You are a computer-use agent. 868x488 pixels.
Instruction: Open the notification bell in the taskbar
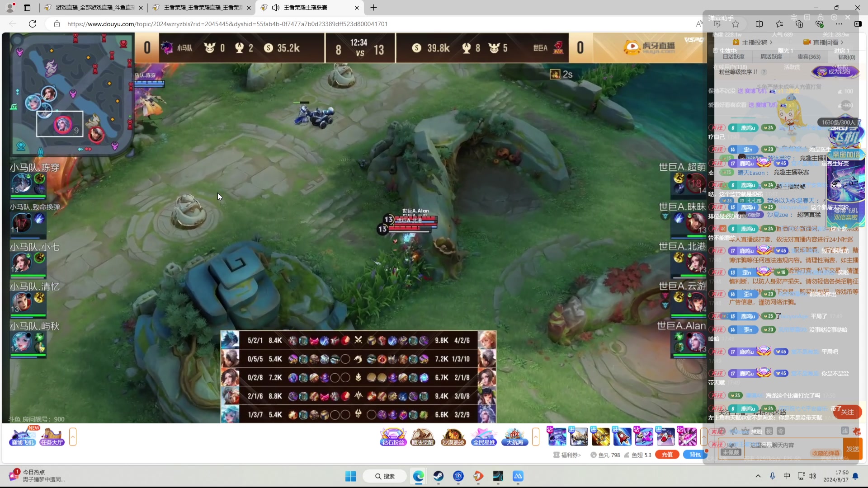coord(855,476)
